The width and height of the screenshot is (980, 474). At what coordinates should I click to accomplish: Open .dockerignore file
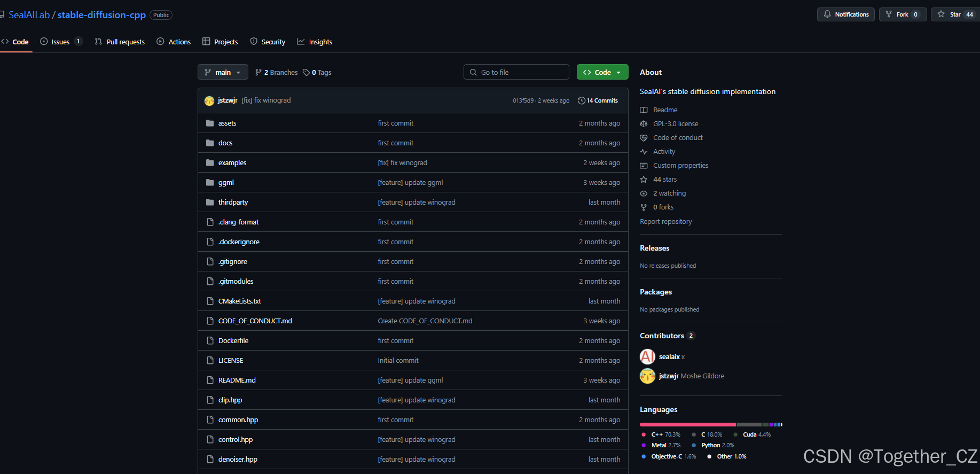[239, 242]
